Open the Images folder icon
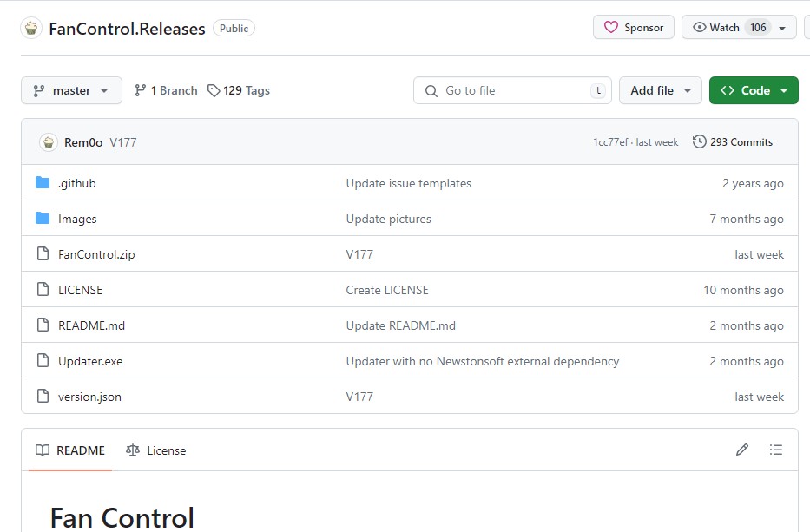This screenshot has width=810, height=532. click(43, 218)
